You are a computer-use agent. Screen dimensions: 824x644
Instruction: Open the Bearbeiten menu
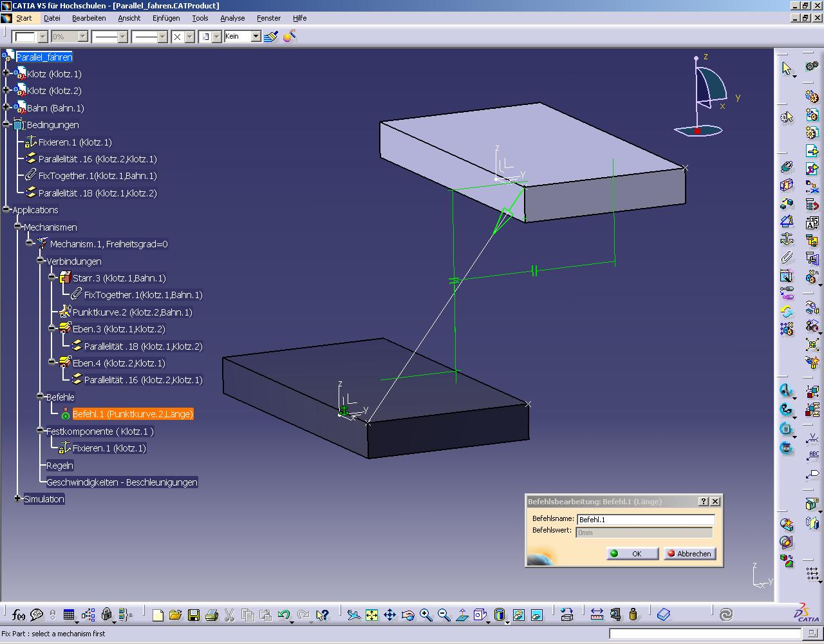(89, 18)
